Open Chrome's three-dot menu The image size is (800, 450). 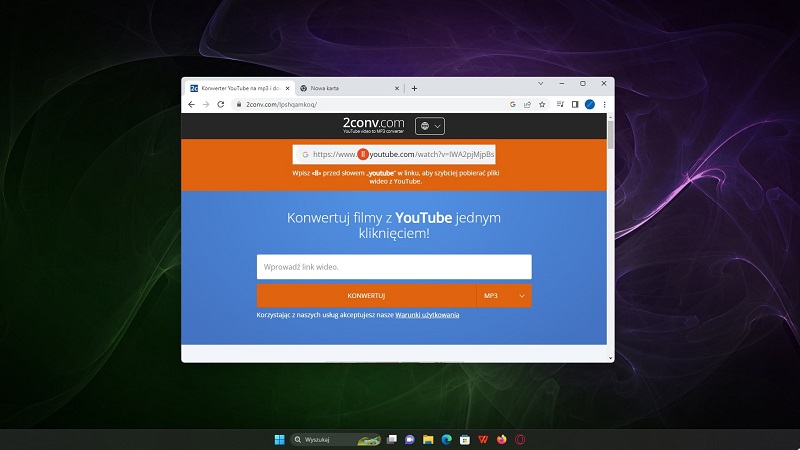pyautogui.click(x=605, y=105)
